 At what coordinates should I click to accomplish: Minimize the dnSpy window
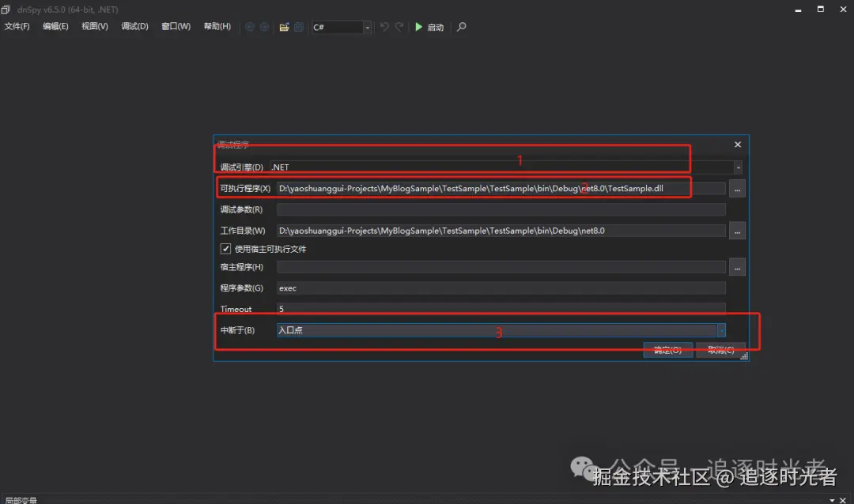tap(798, 9)
